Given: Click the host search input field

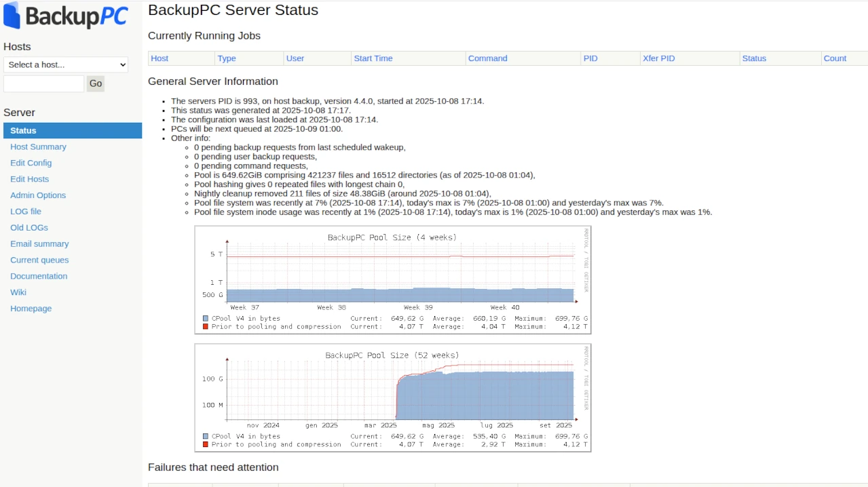Looking at the screenshot, I should [44, 83].
